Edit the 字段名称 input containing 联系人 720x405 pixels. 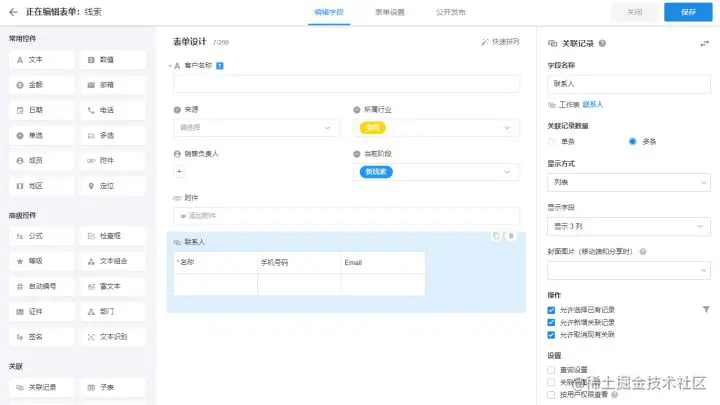629,84
